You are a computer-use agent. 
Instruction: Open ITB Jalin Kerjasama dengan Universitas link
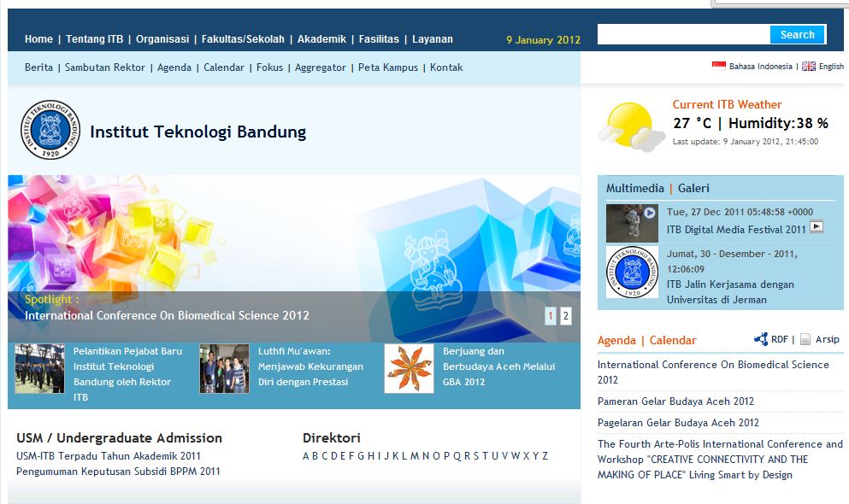730,291
